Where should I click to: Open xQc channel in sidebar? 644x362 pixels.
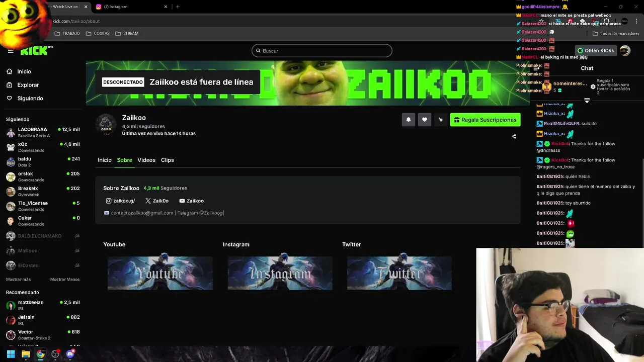43,147
